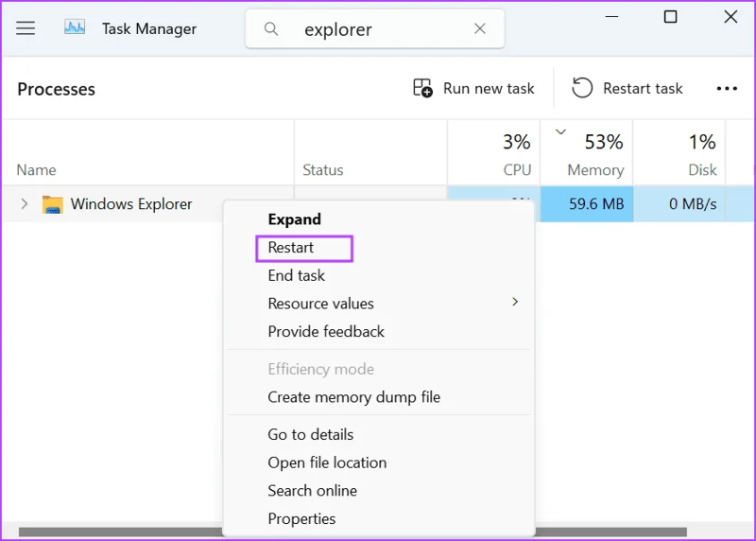756x541 pixels.
Task: Open the hamburger navigation menu
Action: click(x=26, y=28)
